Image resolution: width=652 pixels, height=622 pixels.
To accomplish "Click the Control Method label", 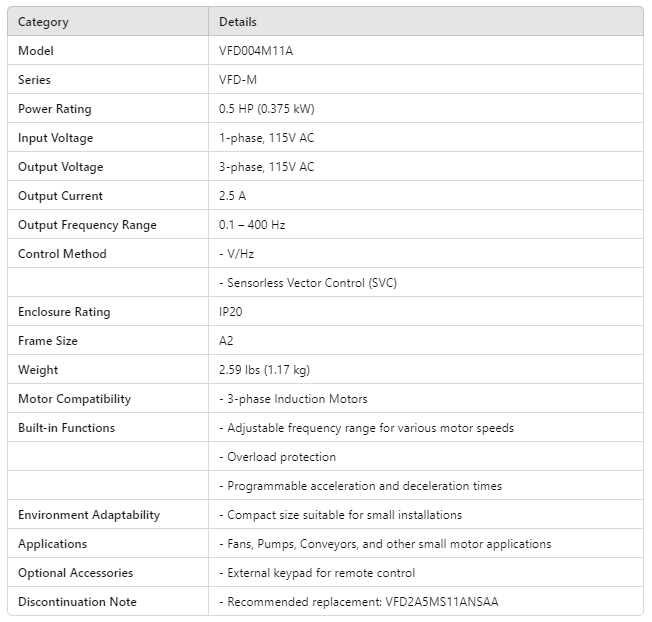I will [x=62, y=254].
